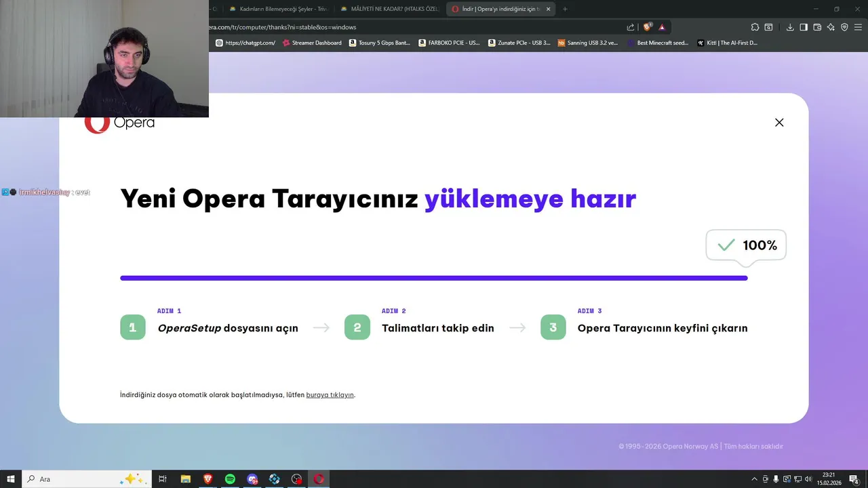This screenshot has height=488, width=868.
Task: Click the taskbar clock showing 23:21
Action: tap(829, 479)
